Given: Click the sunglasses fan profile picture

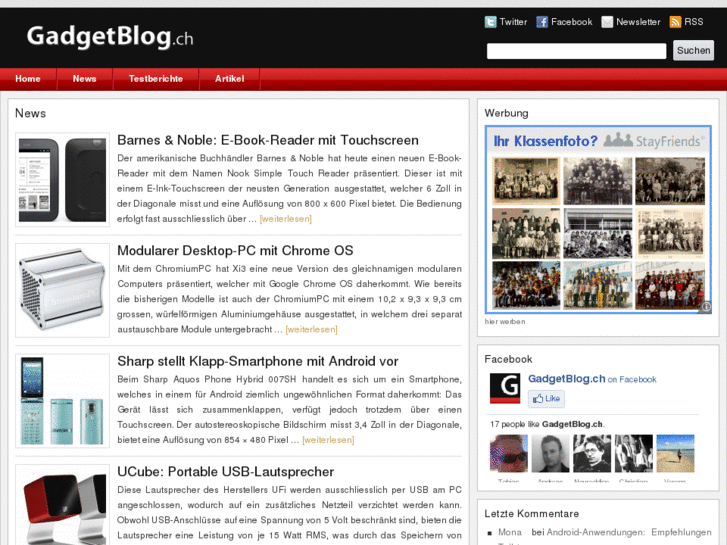Looking at the screenshot, I should tap(509, 453).
